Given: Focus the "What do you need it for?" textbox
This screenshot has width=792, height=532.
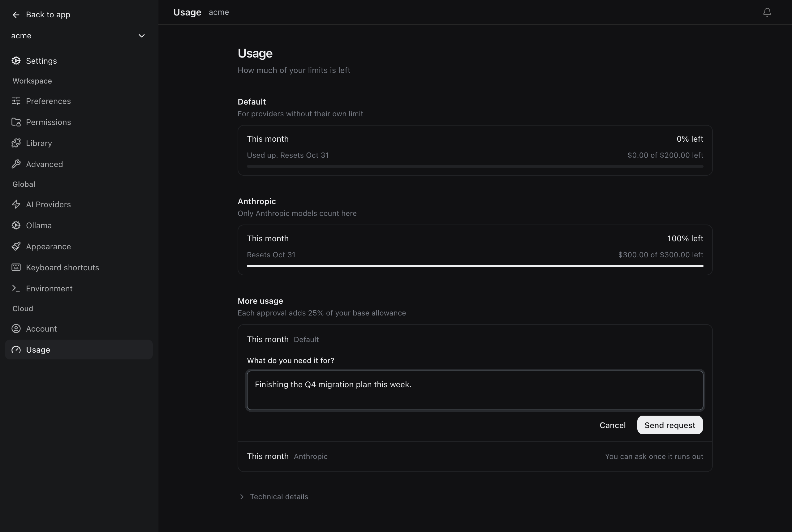Looking at the screenshot, I should pos(475,390).
